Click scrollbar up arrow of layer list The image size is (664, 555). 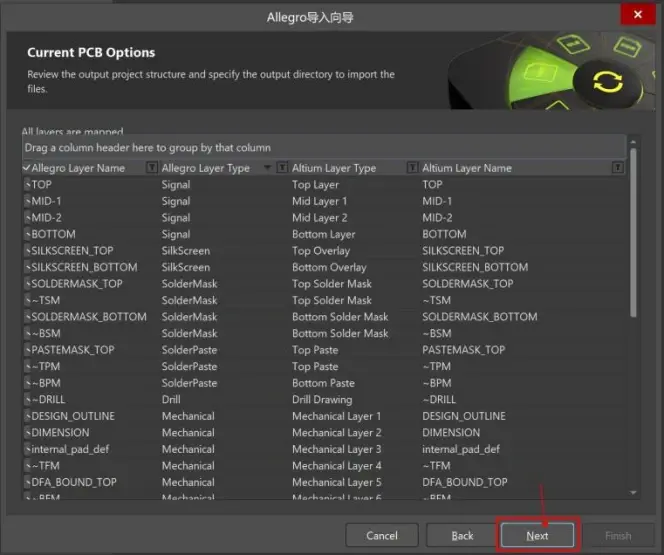pyautogui.click(x=633, y=142)
